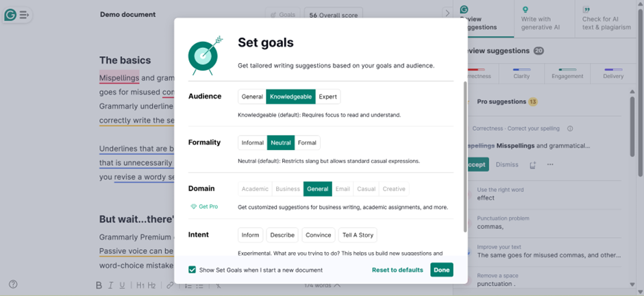Click the italic formatting icon
Image resolution: width=644 pixels, height=296 pixels.
(x=111, y=285)
